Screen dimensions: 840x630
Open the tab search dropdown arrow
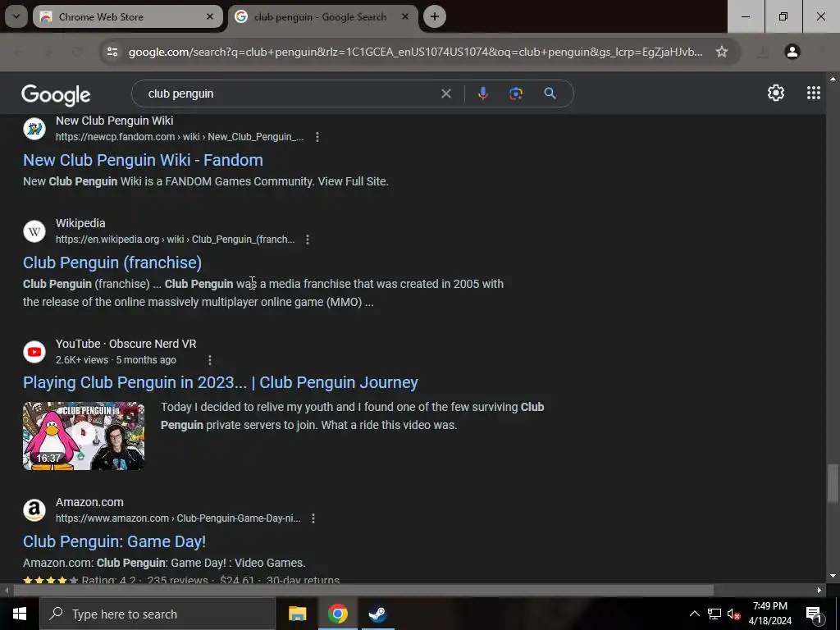coord(16,16)
